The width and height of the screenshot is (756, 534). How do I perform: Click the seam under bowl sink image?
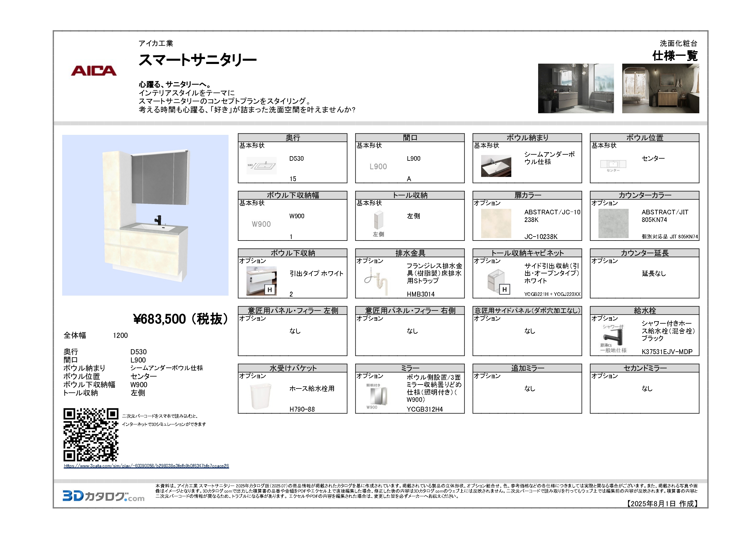496,166
